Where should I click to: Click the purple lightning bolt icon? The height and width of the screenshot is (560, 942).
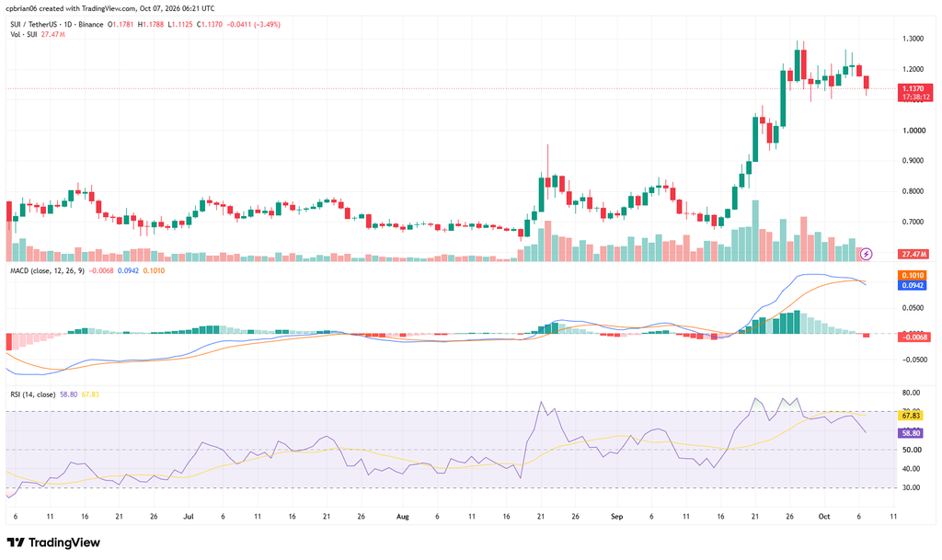866,255
